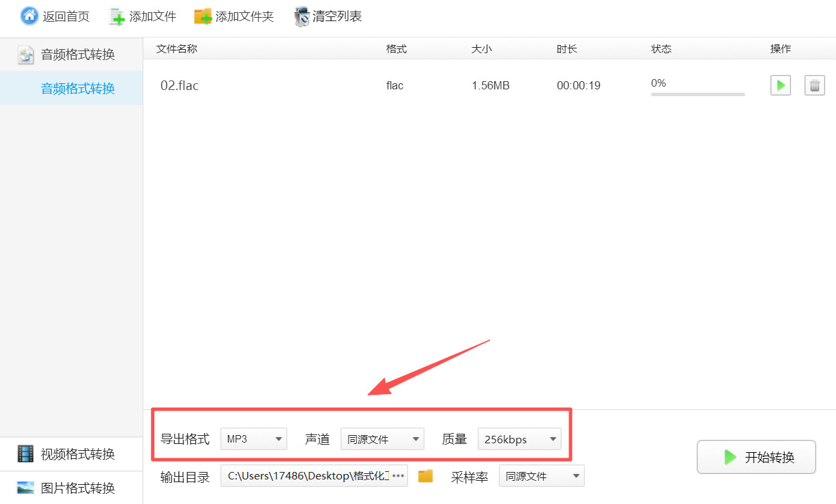Screen dimensions: 836x504
Task: Select the 02.flac file name
Action: [x=179, y=85]
